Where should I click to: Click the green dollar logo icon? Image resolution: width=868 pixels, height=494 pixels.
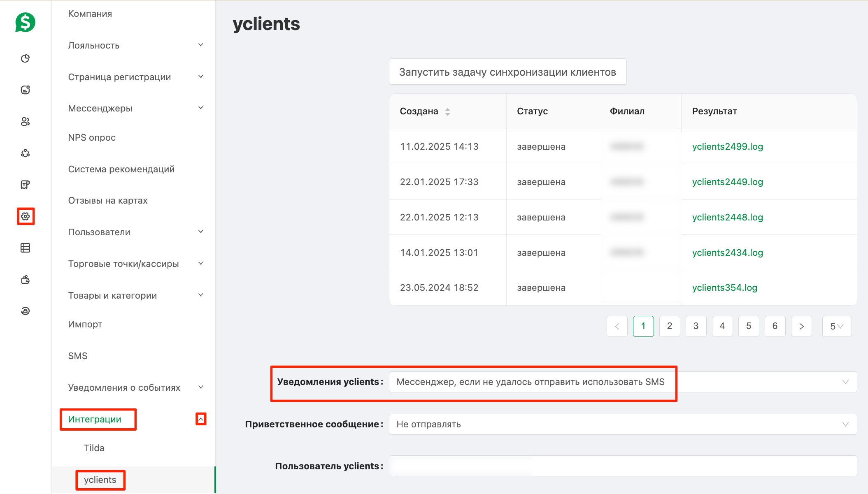(x=25, y=22)
